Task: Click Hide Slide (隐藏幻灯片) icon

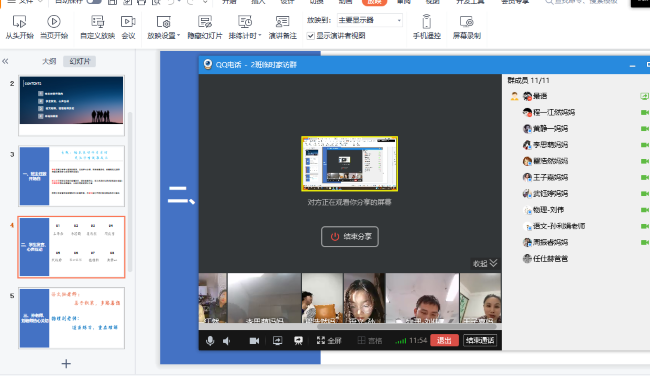Action: pyautogui.click(x=205, y=22)
